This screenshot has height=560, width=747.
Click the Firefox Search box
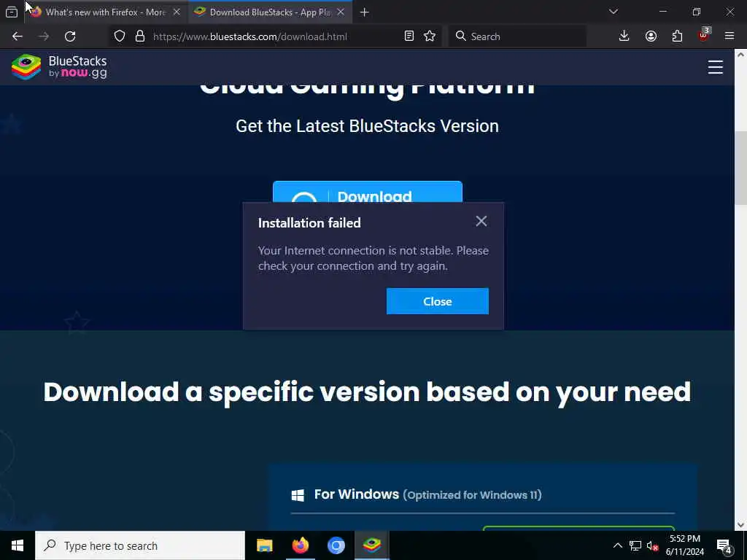517,36
